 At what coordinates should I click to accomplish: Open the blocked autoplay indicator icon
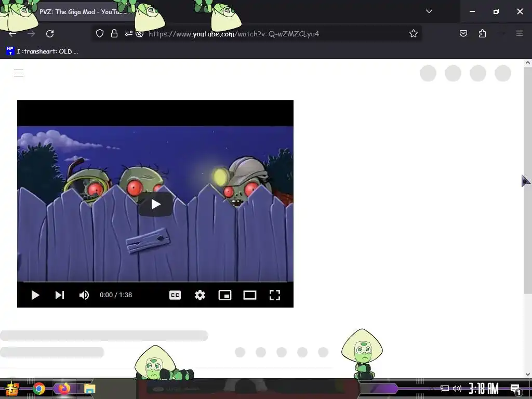coord(139,34)
